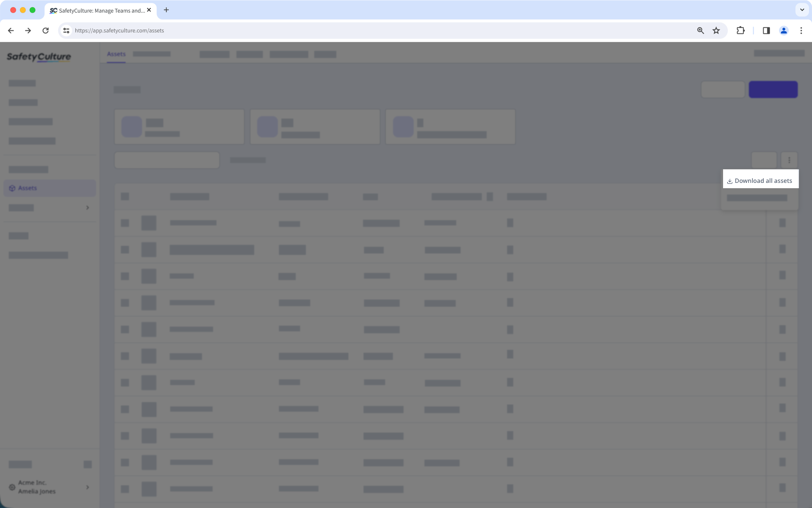Open the Assets tab at top

point(116,54)
